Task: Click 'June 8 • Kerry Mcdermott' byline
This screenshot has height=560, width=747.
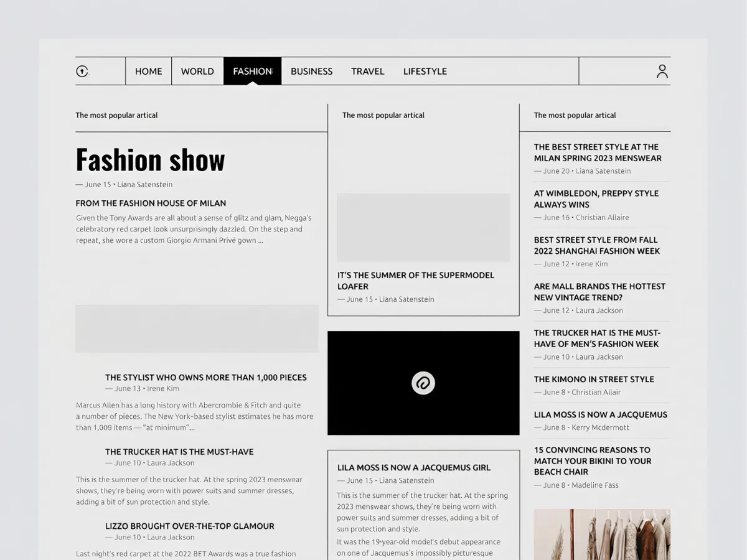Action: click(581, 427)
